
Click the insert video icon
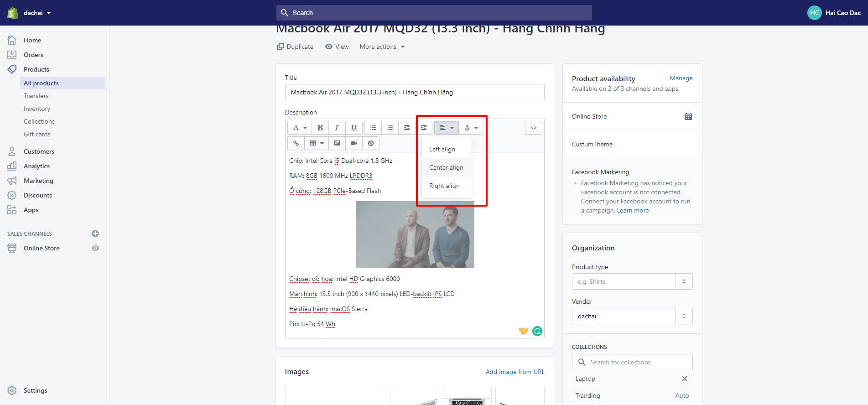point(354,143)
